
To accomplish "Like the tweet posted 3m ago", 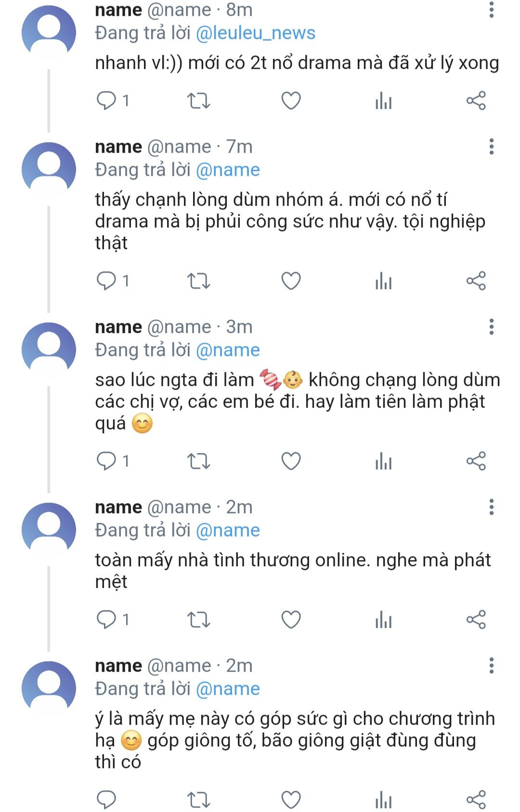I will pos(291,461).
